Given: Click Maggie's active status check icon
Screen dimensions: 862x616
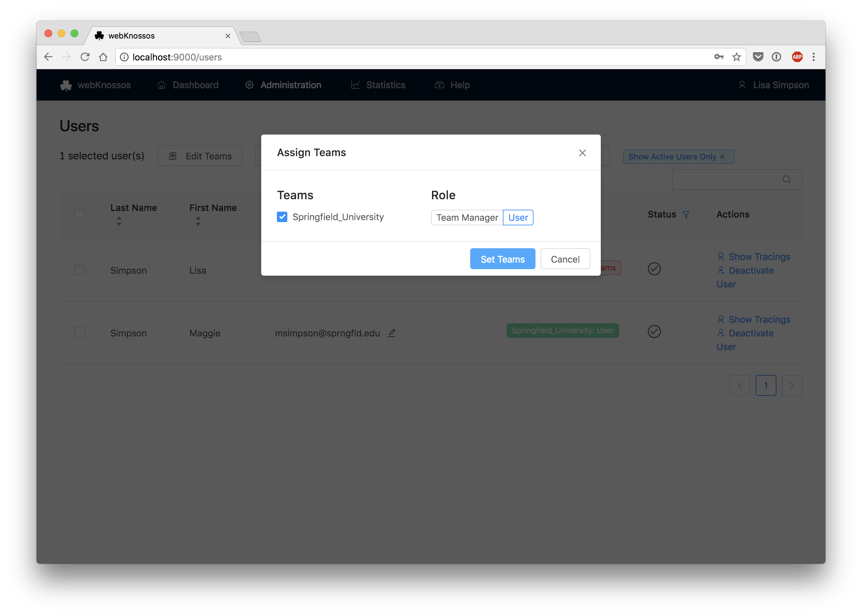Looking at the screenshot, I should pos(654,332).
